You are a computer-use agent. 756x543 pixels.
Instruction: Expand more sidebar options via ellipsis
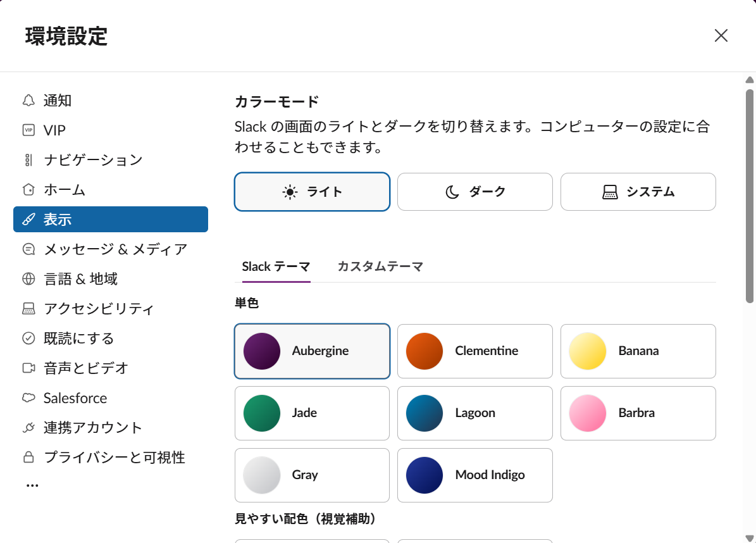pos(32,485)
